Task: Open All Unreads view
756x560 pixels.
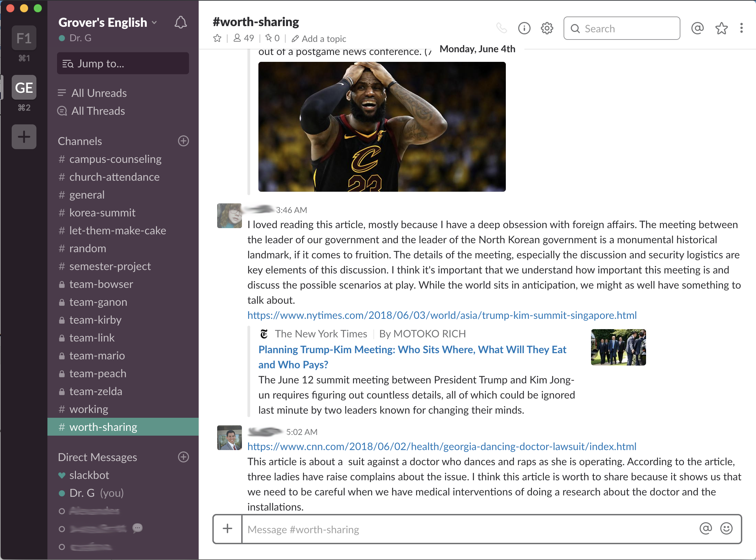Action: (x=92, y=93)
